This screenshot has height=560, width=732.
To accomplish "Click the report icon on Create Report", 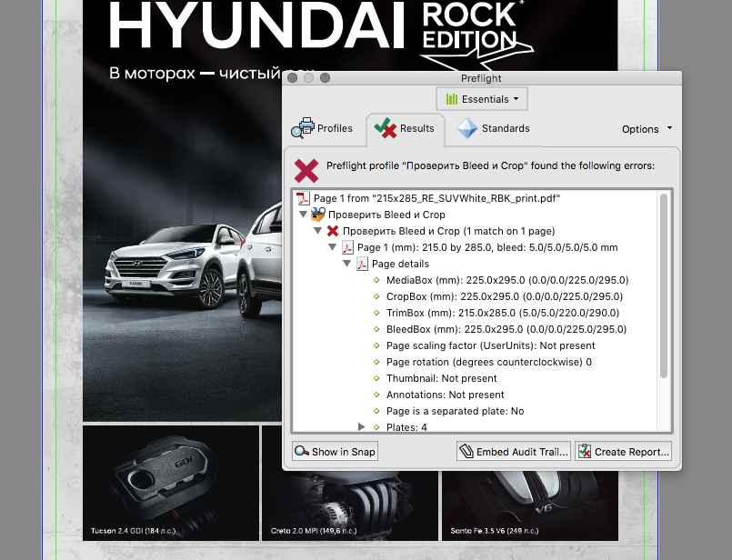I will point(585,451).
